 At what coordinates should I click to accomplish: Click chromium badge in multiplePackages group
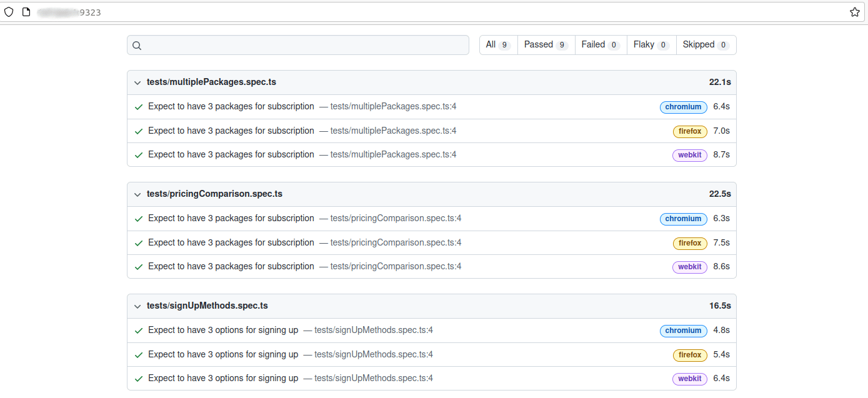coord(684,107)
